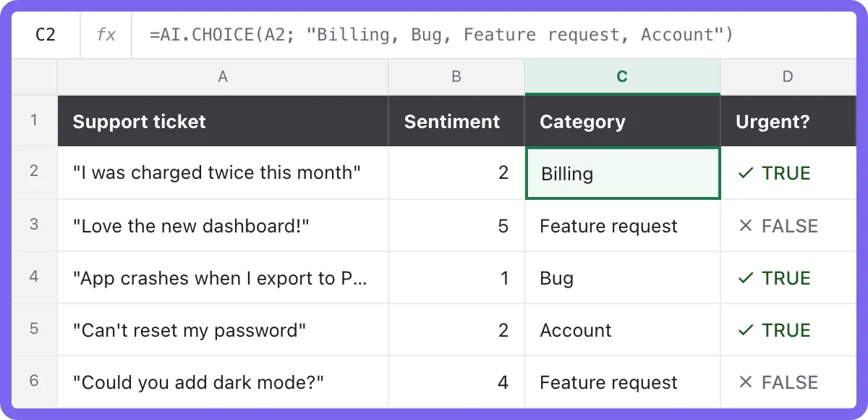The image size is (868, 420).
Task: Select row 4 header
Action: click(x=34, y=277)
